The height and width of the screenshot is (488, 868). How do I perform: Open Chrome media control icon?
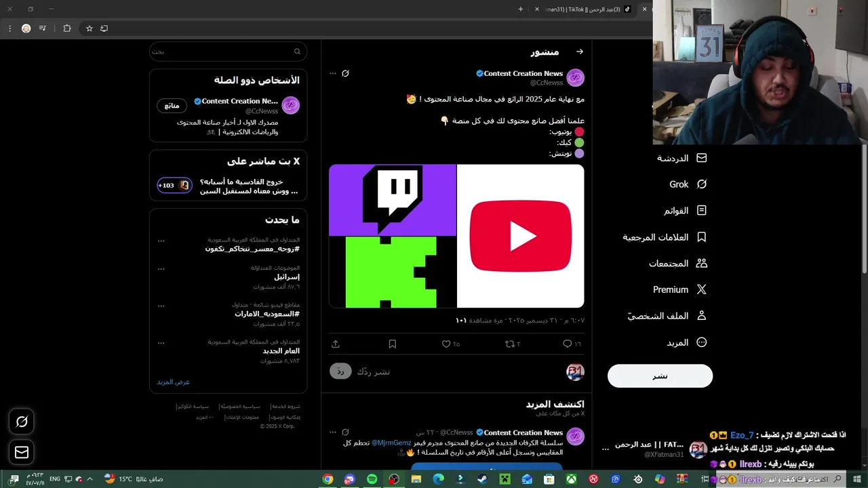[x=43, y=28]
